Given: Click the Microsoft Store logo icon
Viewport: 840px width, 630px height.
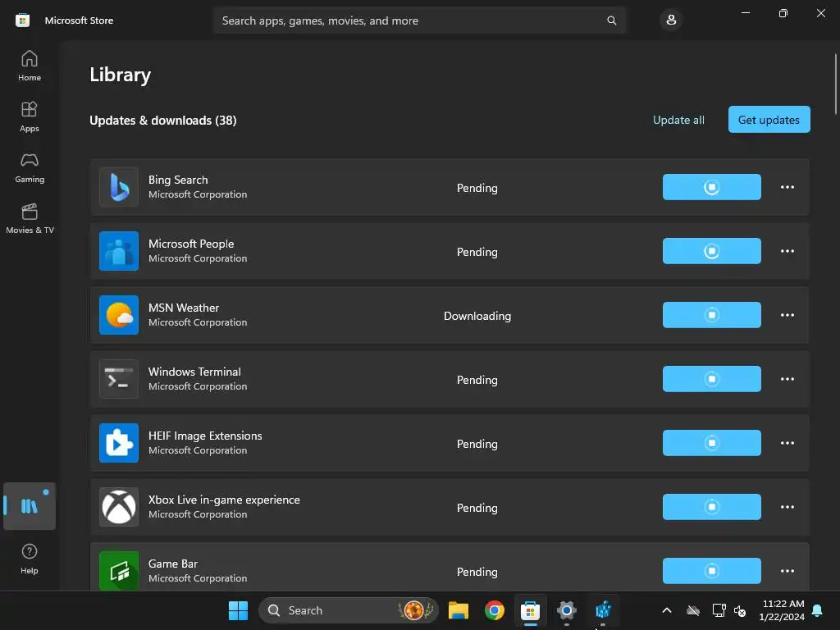Looking at the screenshot, I should pyautogui.click(x=22, y=21).
